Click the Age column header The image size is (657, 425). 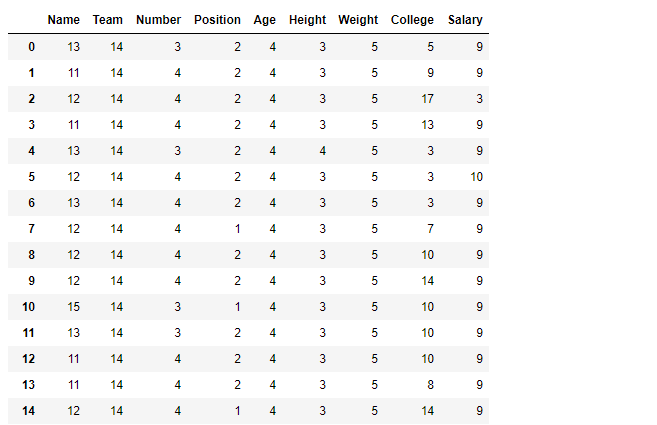click(x=264, y=20)
